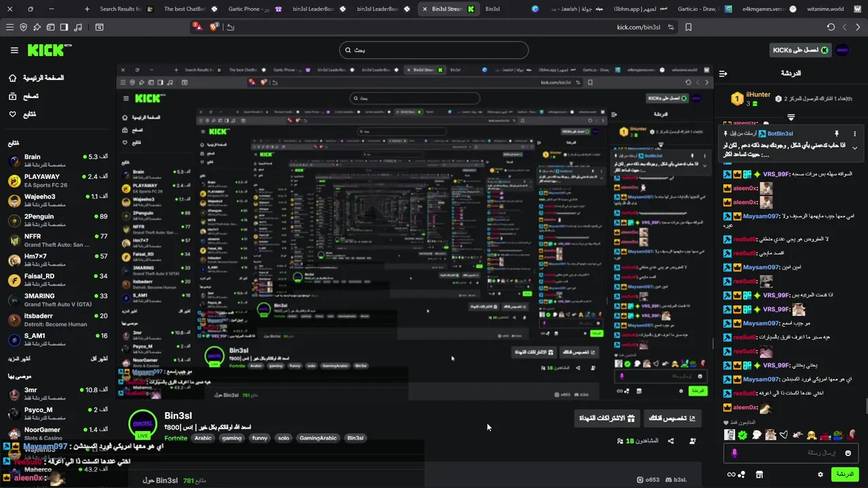Viewport: 868px width, 488px height.
Task: Open pinned message three-dot options
Action: point(854,134)
